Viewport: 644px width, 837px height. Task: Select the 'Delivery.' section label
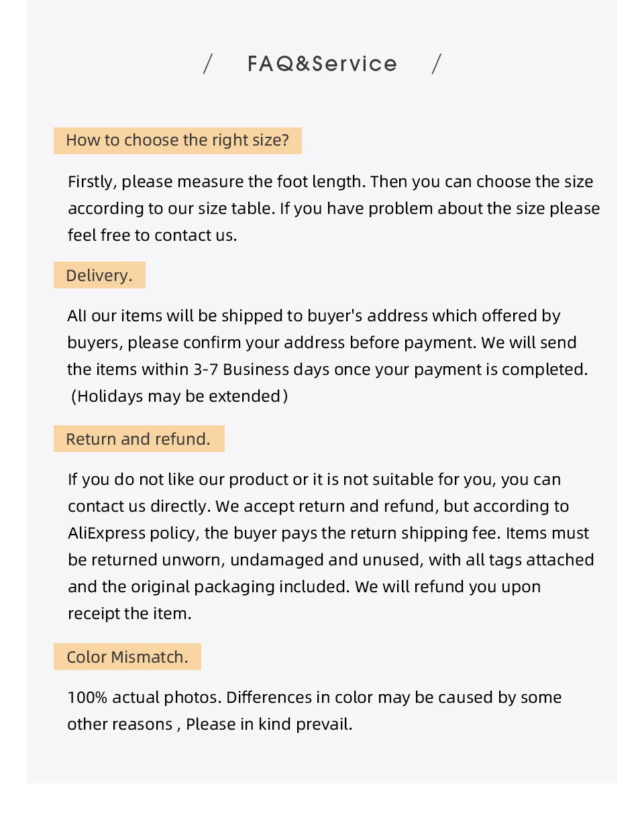99,275
